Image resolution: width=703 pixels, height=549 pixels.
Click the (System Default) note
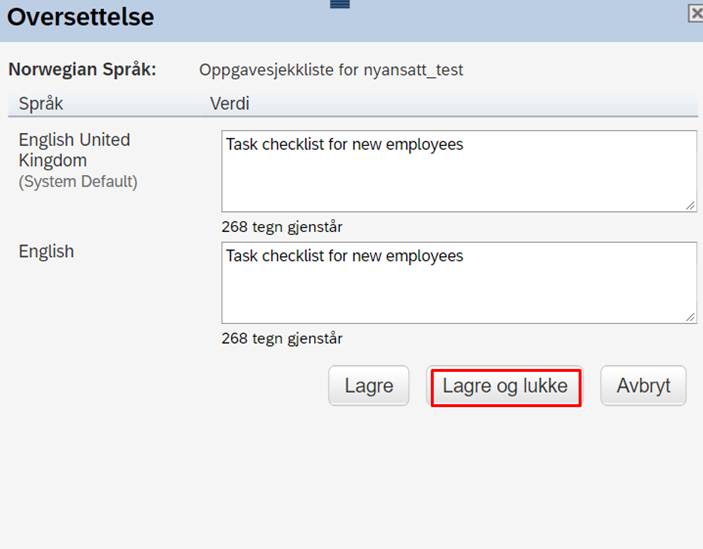[x=78, y=182]
